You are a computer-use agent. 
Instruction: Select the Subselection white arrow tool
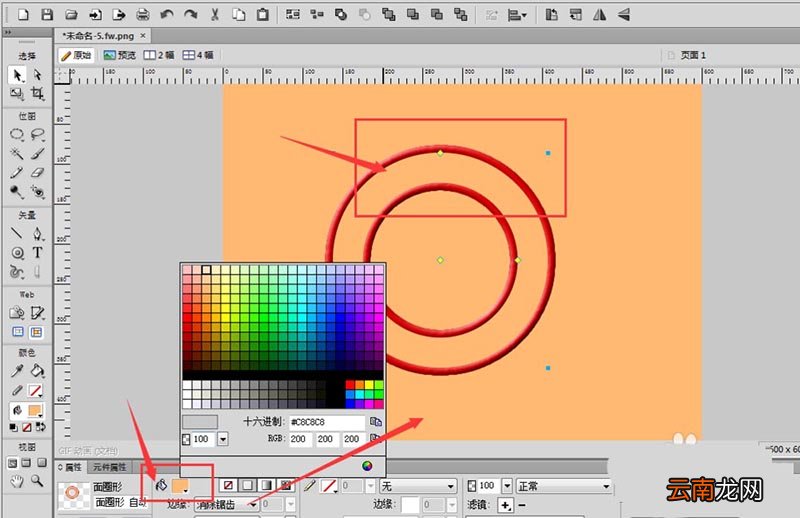click(37, 75)
